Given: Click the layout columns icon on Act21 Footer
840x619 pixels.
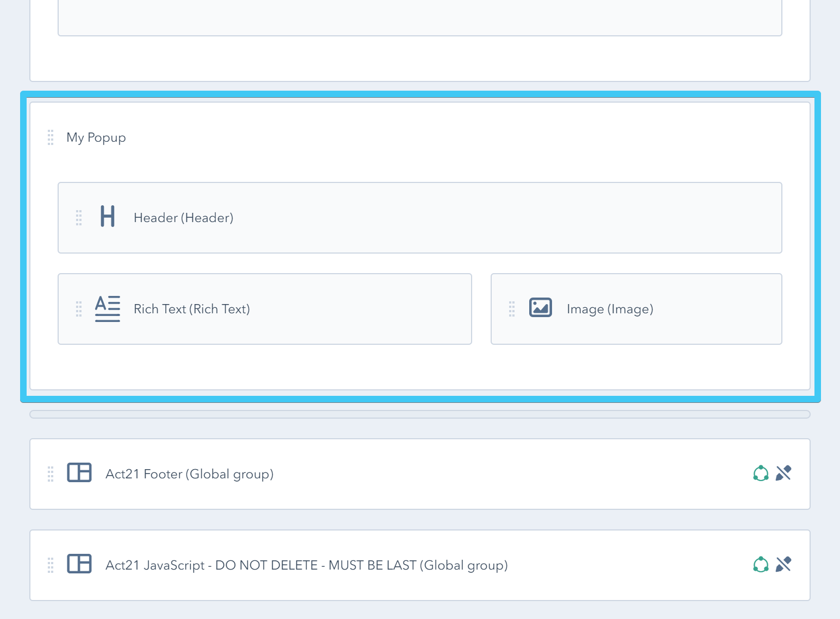Looking at the screenshot, I should click(x=79, y=473).
